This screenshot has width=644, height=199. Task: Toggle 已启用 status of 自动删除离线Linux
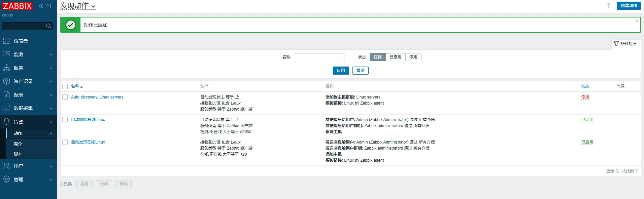(587, 120)
